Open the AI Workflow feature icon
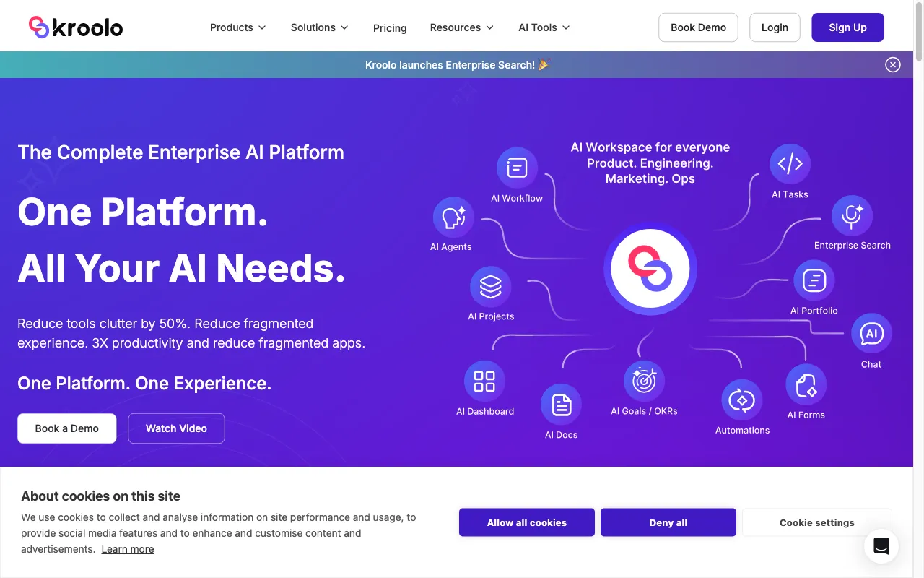Image resolution: width=924 pixels, height=578 pixels. 517,168
